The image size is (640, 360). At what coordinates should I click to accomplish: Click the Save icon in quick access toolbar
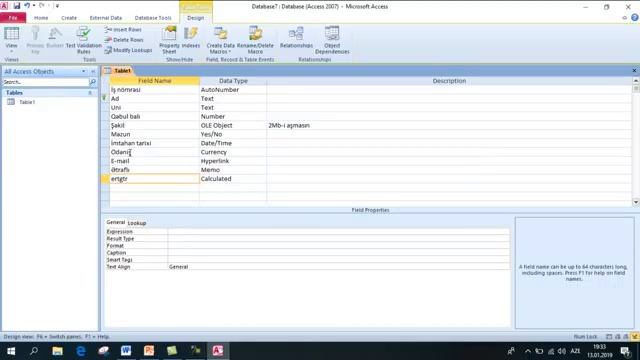[x=17, y=6]
